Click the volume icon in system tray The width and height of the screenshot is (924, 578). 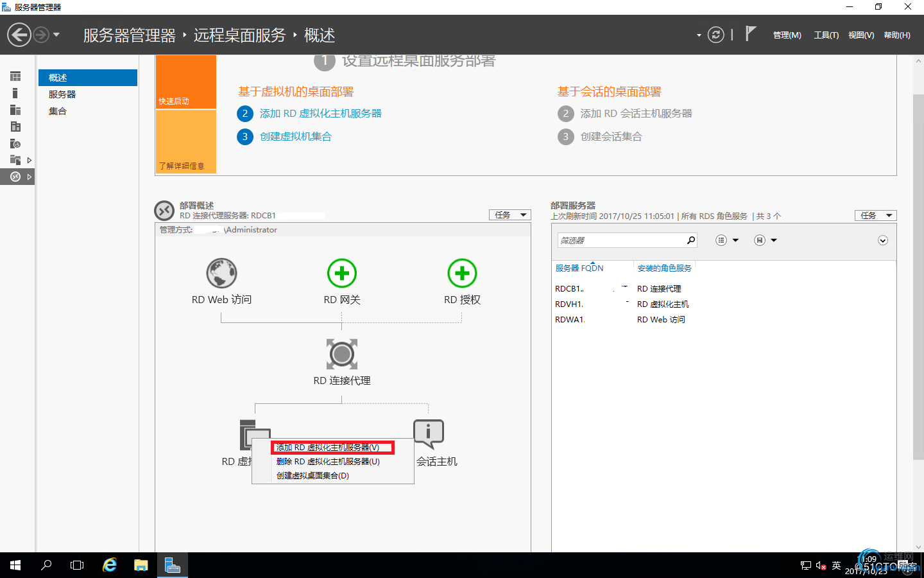(821, 565)
